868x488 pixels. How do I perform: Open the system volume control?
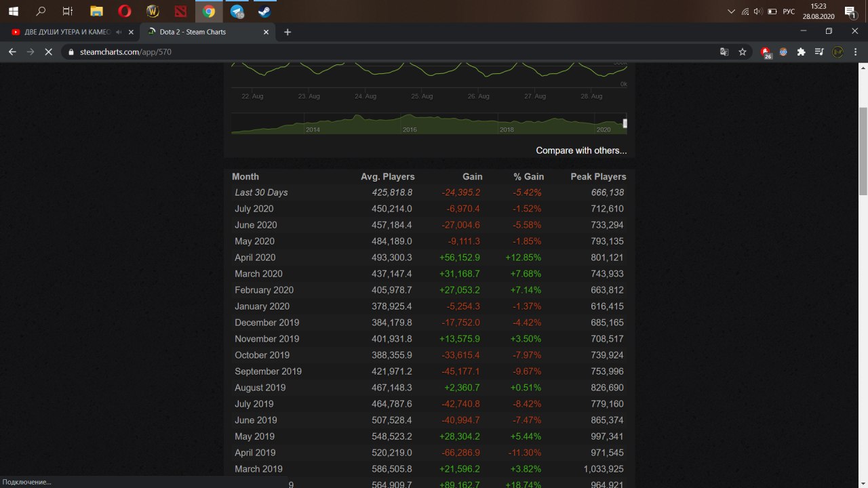[x=758, y=12]
